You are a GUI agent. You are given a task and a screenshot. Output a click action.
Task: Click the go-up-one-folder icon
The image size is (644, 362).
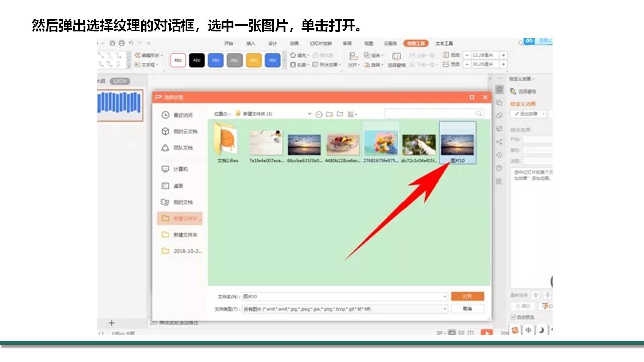pos(329,114)
